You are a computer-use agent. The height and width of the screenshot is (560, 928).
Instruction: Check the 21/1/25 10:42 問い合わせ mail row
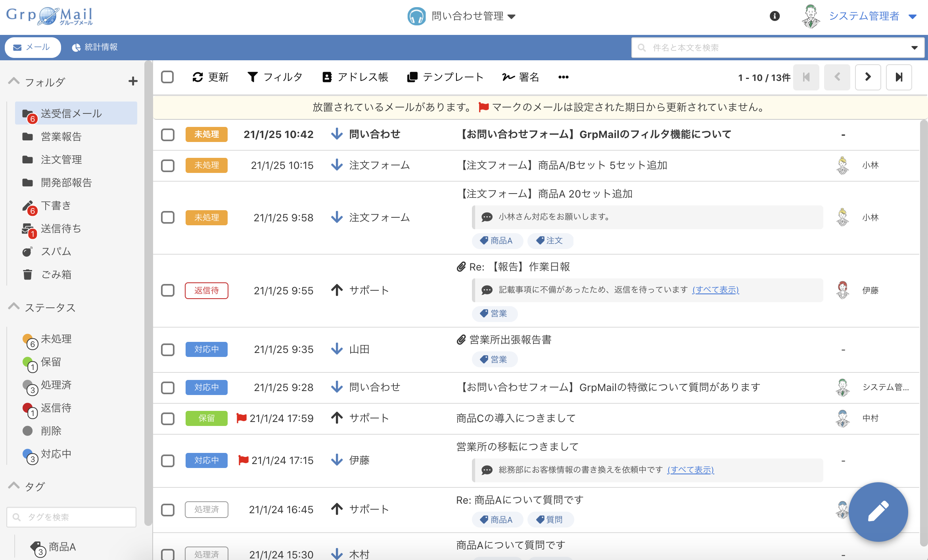pyautogui.click(x=168, y=134)
